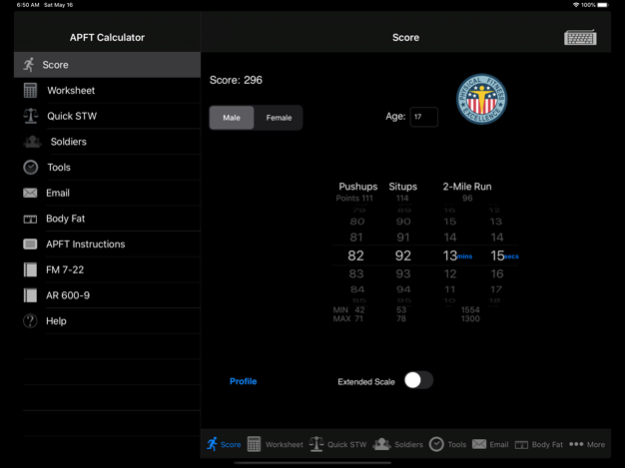Click the Age input field
Viewport: 625px width, 468px height.
pyautogui.click(x=423, y=117)
